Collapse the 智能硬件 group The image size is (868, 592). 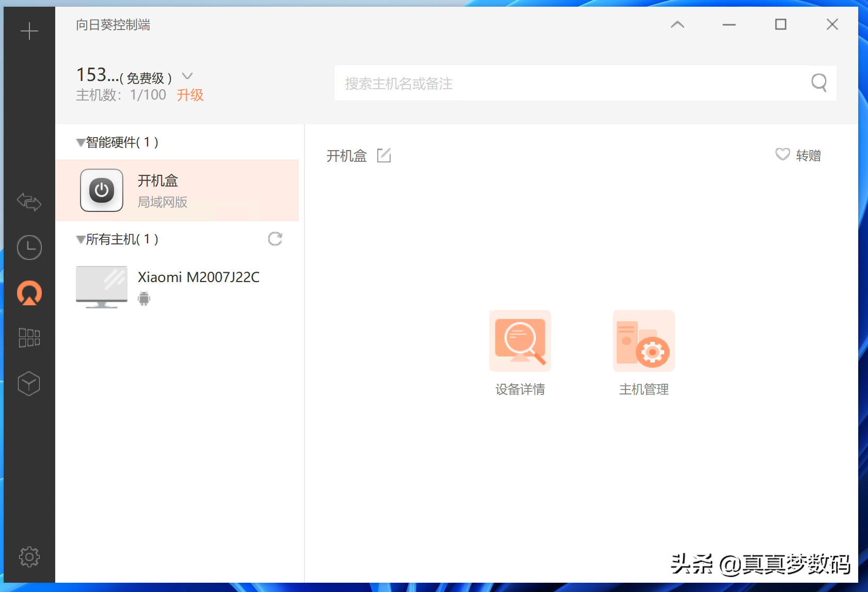click(x=81, y=142)
